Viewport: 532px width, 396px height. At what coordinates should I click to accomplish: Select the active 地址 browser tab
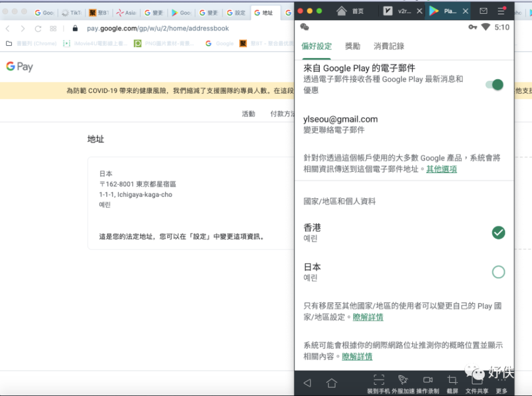point(264,13)
